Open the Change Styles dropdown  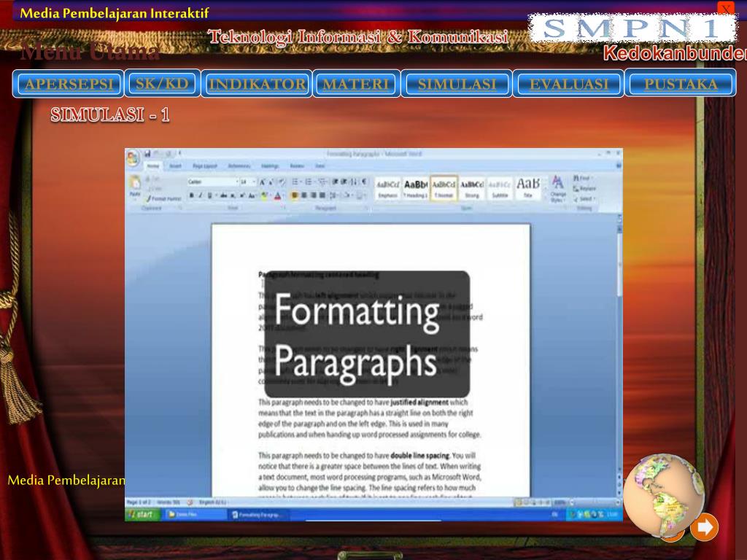click(557, 189)
